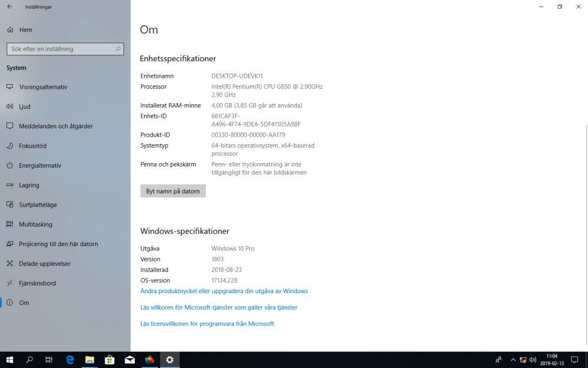The image size is (588, 368).
Task: Click the Settings gear on the taskbar
Action: click(x=170, y=360)
